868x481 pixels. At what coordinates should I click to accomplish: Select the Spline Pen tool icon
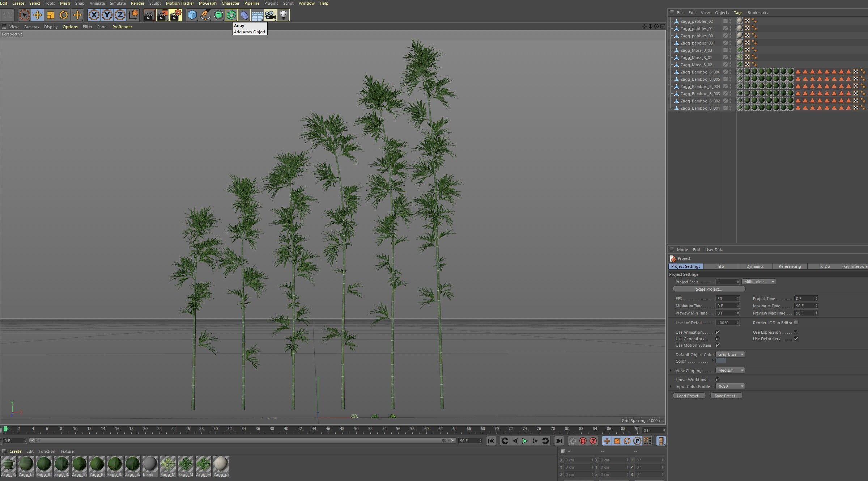pos(205,15)
